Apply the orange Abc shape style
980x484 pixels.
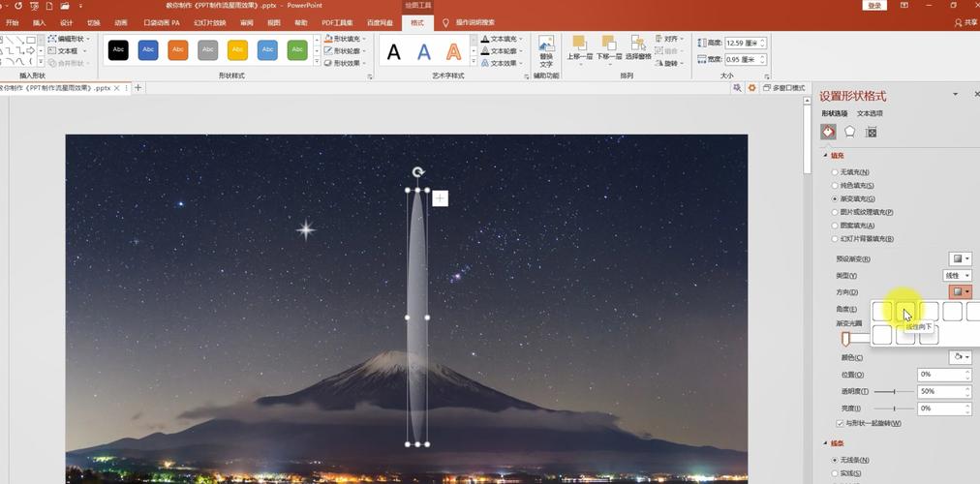[x=177, y=49]
